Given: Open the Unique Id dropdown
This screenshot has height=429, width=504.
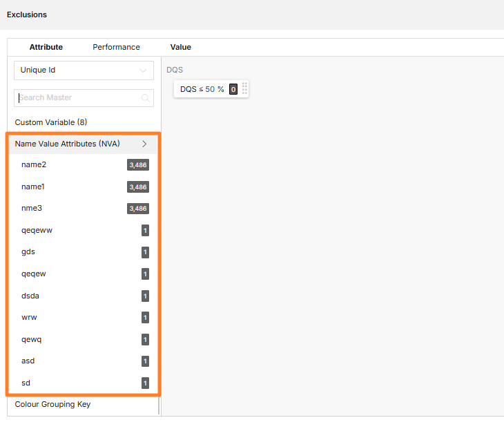Looking at the screenshot, I should click(x=84, y=70).
